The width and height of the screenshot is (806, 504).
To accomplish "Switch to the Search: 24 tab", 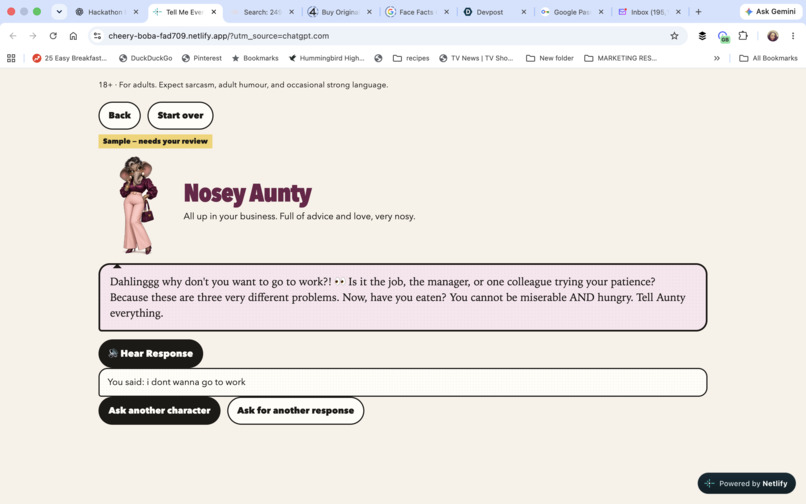I will click(262, 12).
